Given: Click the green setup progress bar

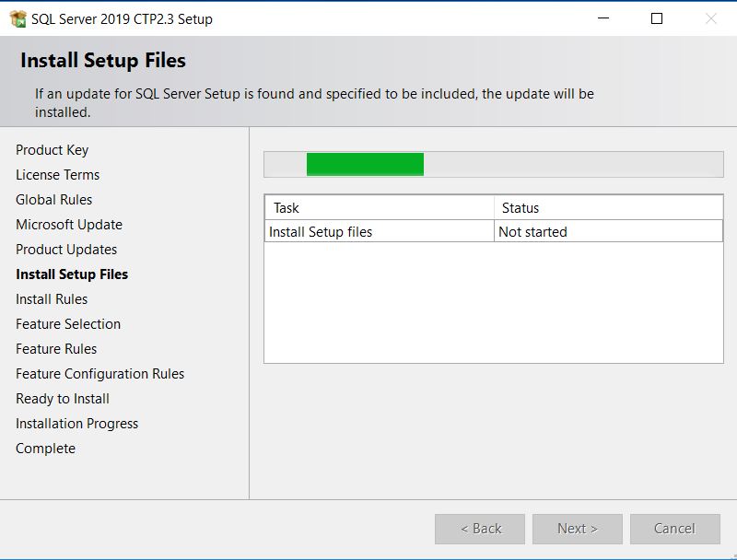Looking at the screenshot, I should pos(365,165).
